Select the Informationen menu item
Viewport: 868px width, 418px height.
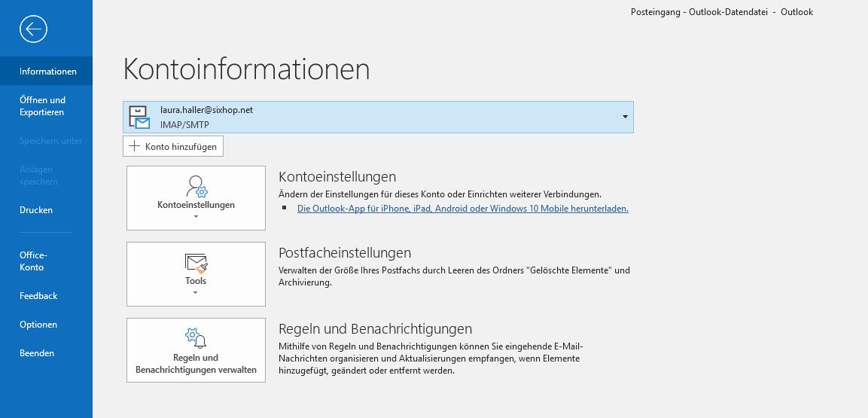(x=46, y=71)
